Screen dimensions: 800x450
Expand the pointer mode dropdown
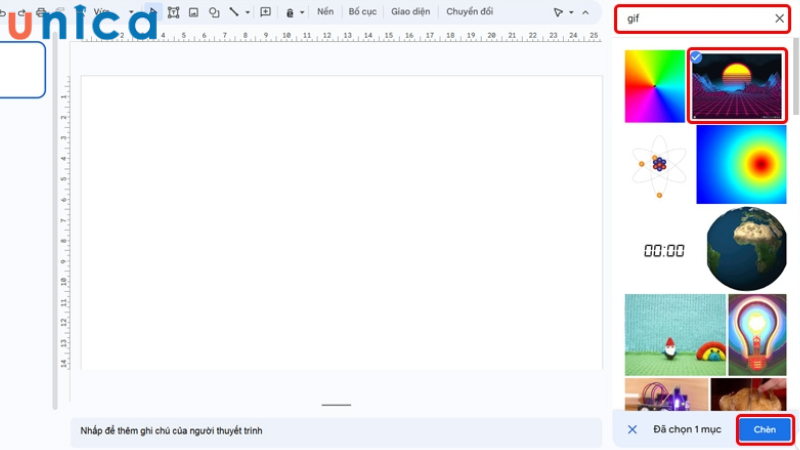tap(571, 12)
